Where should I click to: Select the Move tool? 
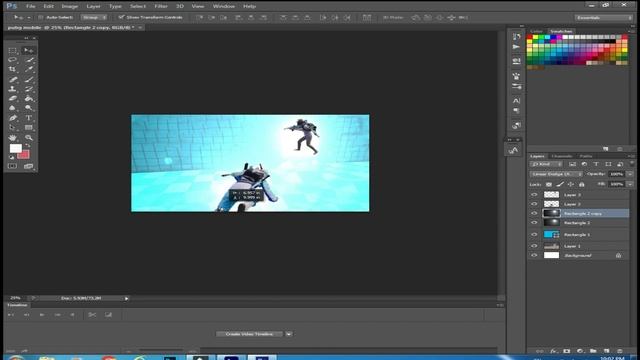[x=29, y=51]
